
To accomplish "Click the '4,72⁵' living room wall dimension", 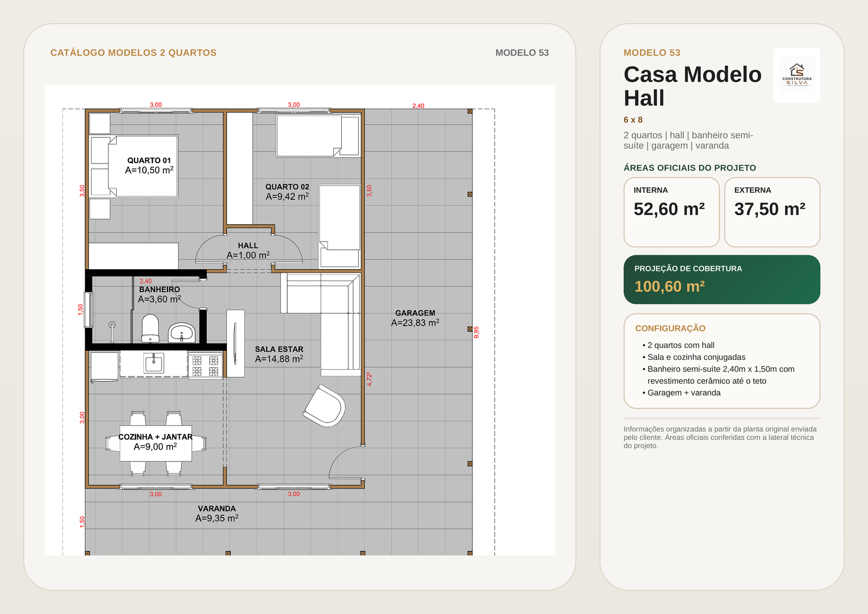I will point(369,379).
